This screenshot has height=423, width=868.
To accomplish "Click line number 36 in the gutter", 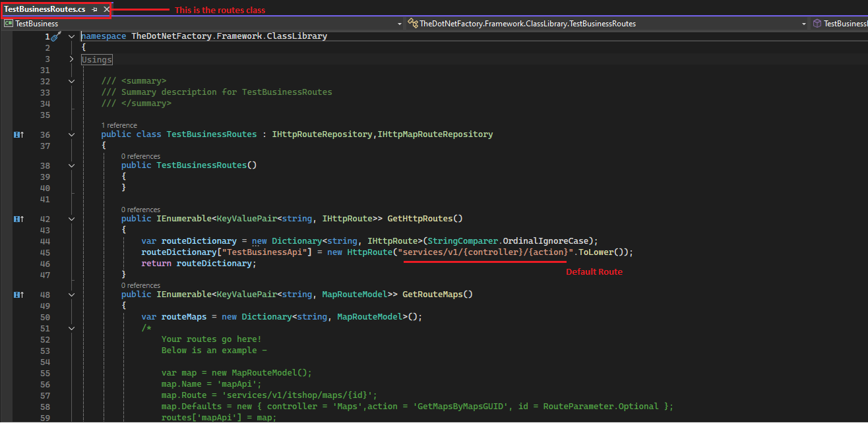I will 45,134.
